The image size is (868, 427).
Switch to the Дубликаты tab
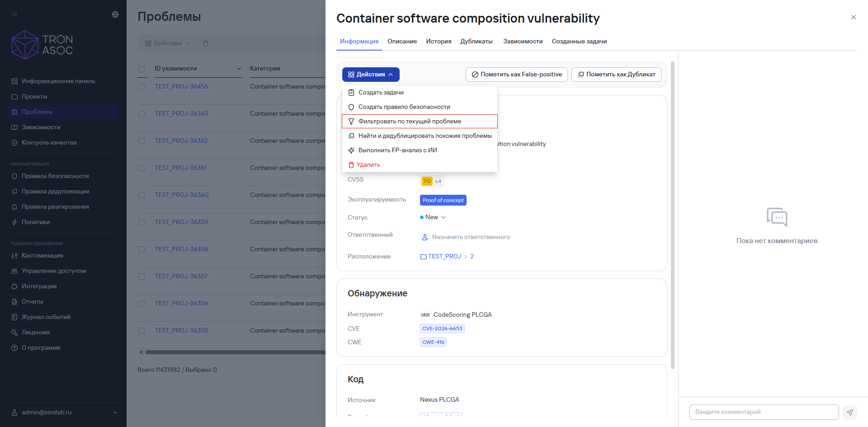click(476, 42)
